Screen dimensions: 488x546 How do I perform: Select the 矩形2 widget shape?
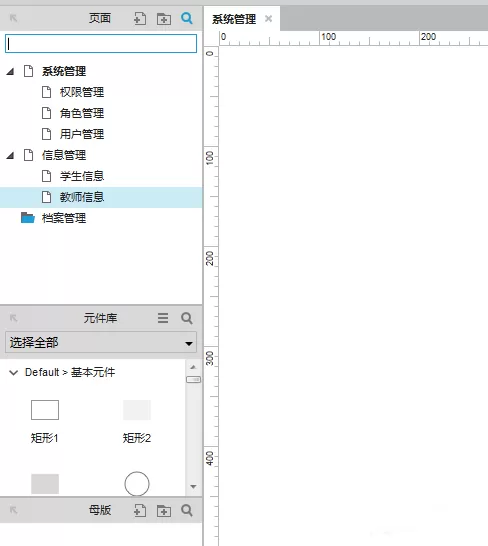tap(137, 410)
